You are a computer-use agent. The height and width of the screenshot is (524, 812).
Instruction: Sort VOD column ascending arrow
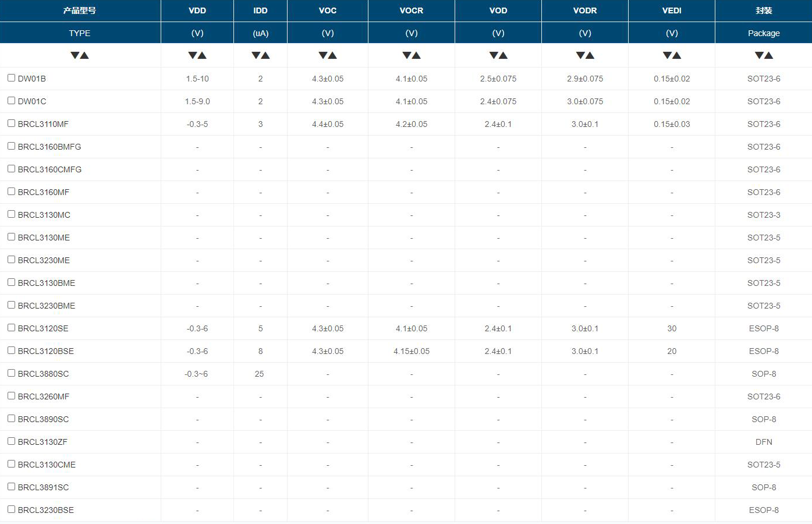tap(503, 55)
